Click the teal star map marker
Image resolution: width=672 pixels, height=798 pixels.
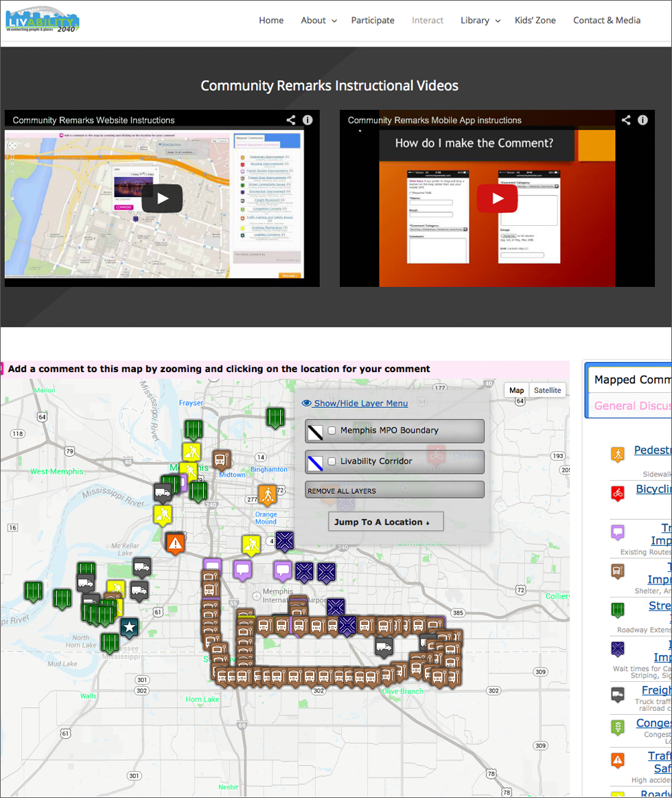[x=129, y=627]
